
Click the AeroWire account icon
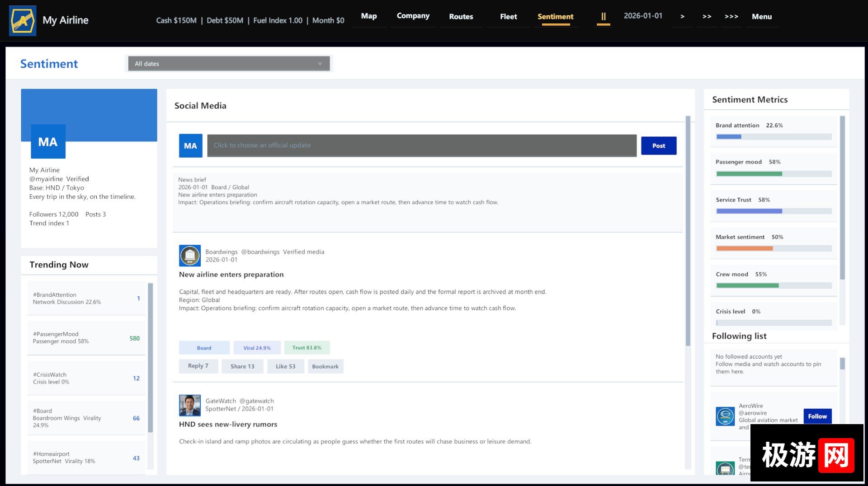coord(725,416)
